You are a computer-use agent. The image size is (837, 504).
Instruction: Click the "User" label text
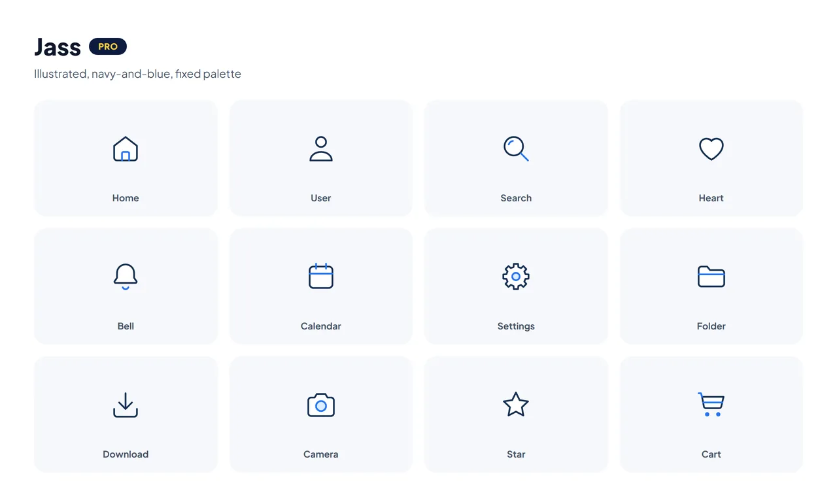pos(321,198)
